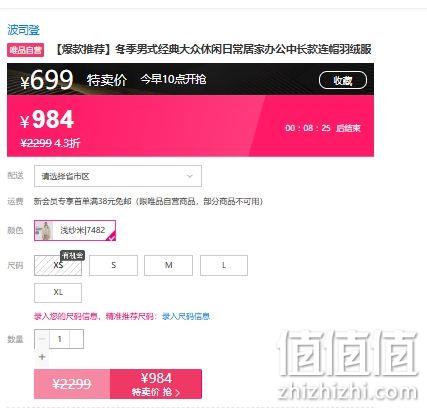
Task: Click the ¥2299 original price button
Action: tap(72, 384)
